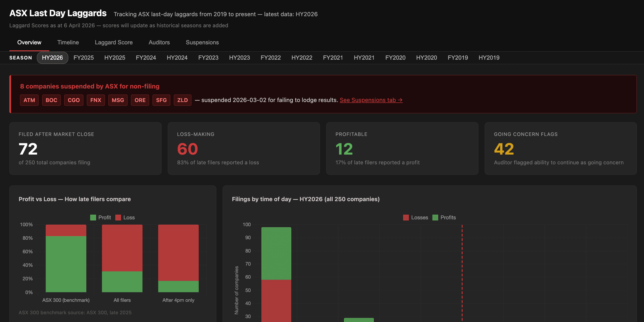Viewport: 644px width, 322px height.
Task: Go to the Auditors tab
Action: point(159,42)
